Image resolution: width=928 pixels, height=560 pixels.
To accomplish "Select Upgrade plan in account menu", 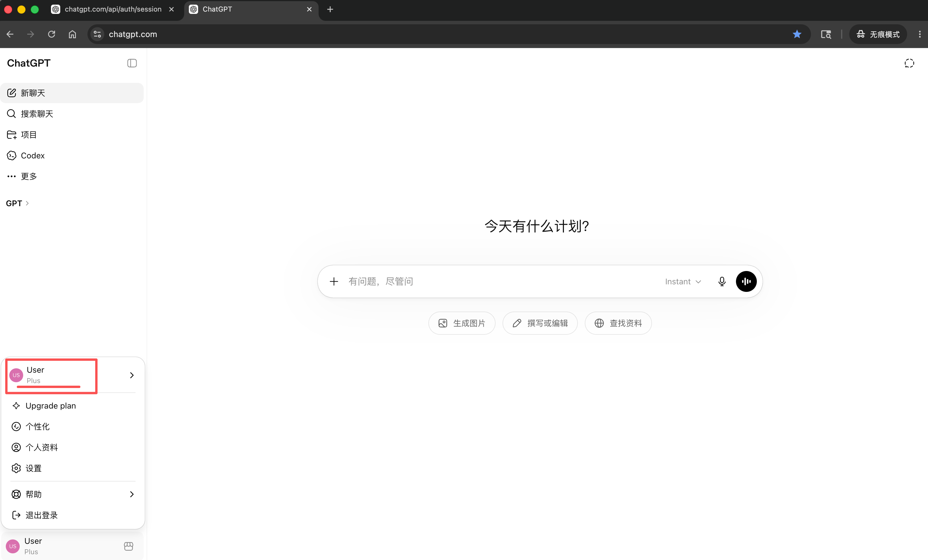I will coord(73,406).
